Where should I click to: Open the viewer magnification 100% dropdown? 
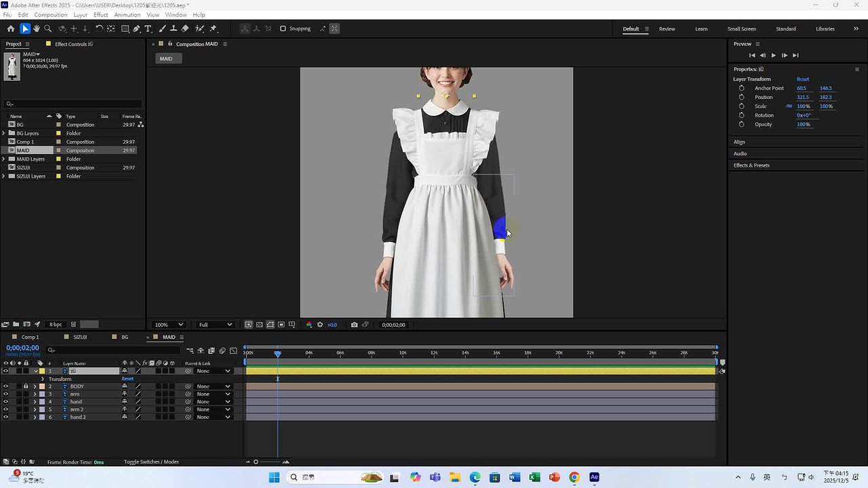point(169,325)
